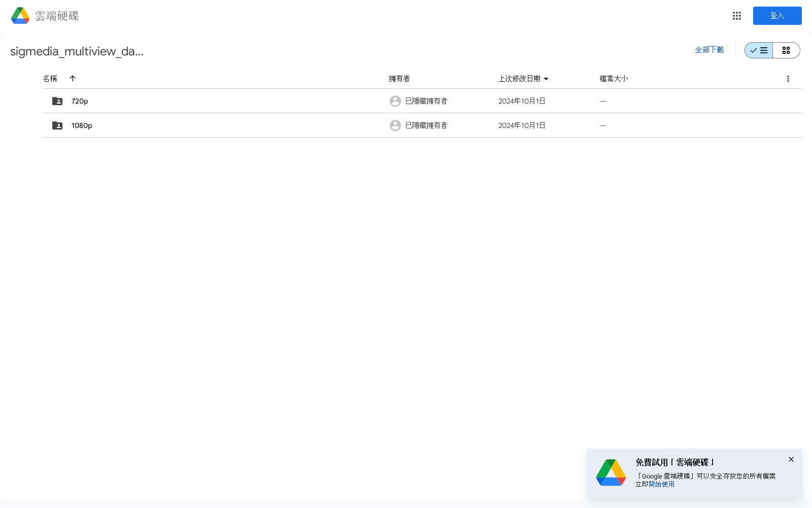Click the hidden owner avatar in the 1080p row
Viewport: 812px width, 508px height.
[395, 125]
